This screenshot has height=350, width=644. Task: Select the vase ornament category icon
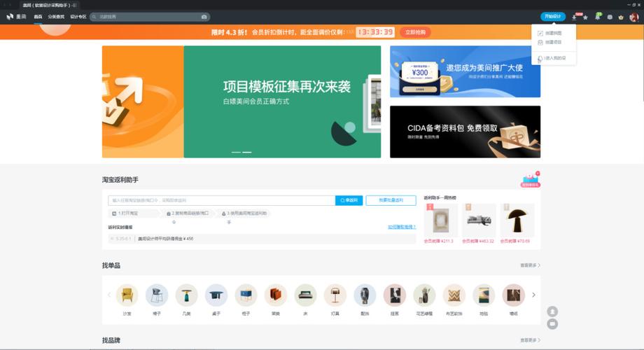pyautogui.click(x=365, y=295)
